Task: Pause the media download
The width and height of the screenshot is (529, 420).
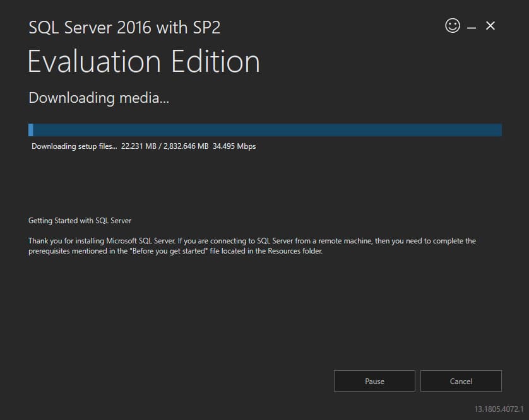Action: pos(374,381)
